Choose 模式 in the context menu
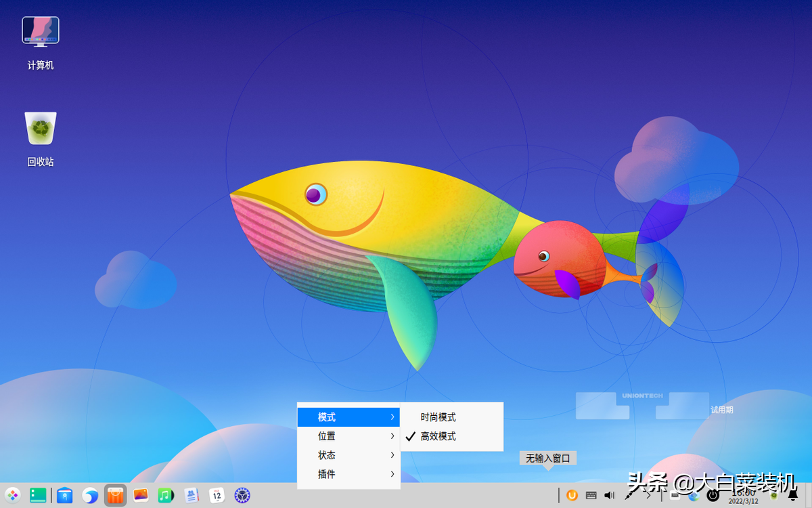Screen dimensions: 812x508 click(x=348, y=417)
